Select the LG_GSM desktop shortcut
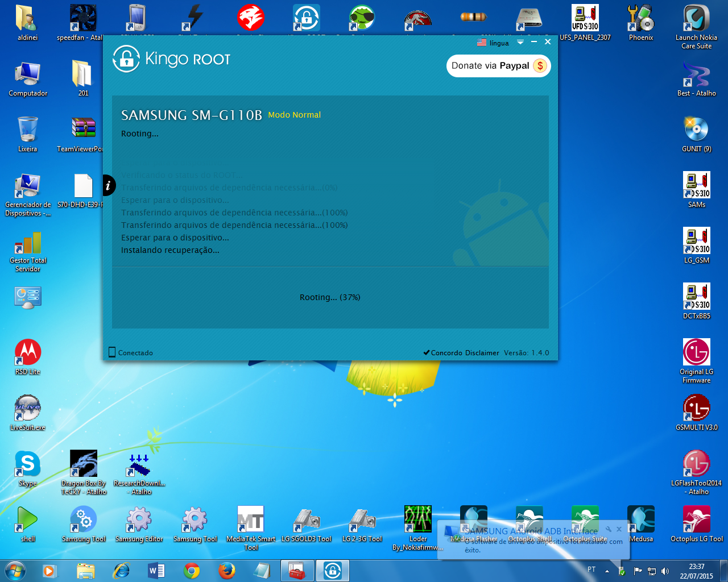Viewport: 728px width, 582px height. (x=697, y=246)
